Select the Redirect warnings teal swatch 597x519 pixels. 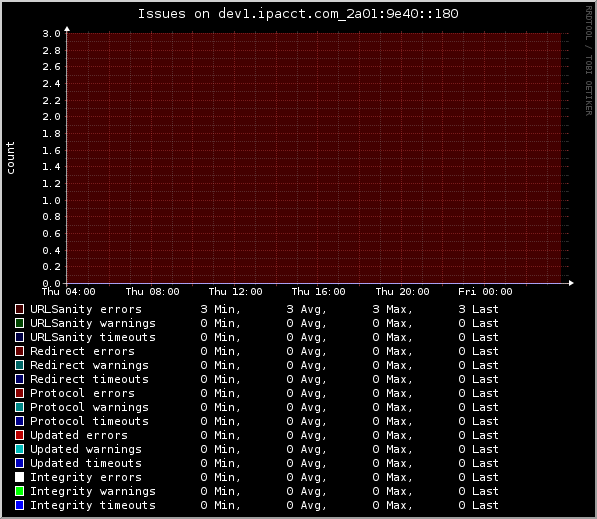(19, 365)
